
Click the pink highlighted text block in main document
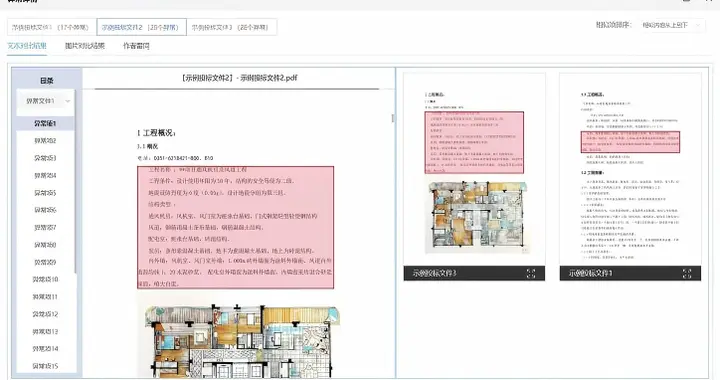(x=236, y=228)
